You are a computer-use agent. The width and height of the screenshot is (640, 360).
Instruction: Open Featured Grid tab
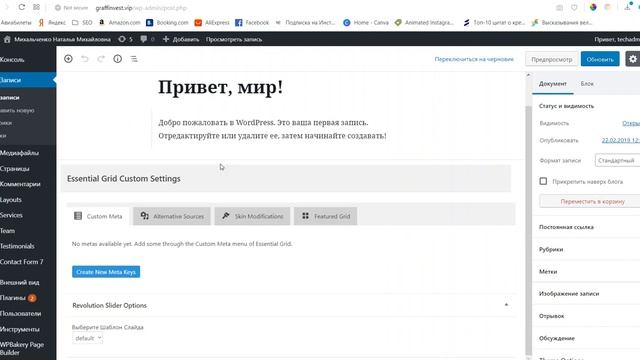326,216
